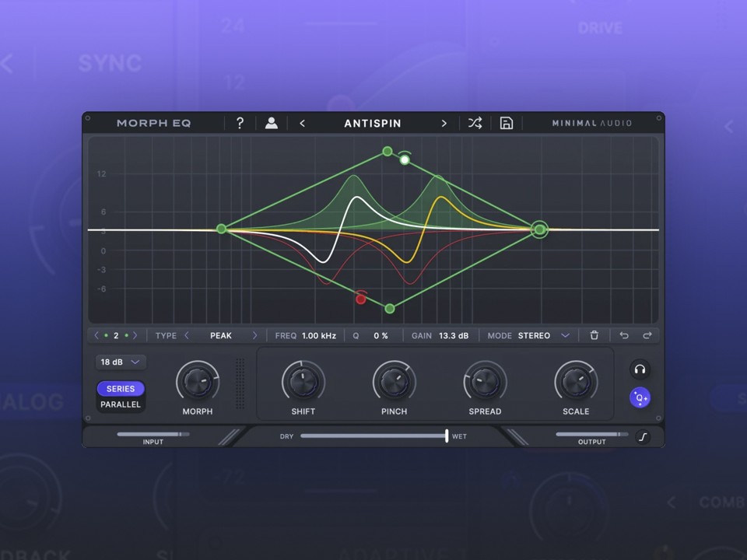Select the right ringed green node
The height and width of the screenshot is (560, 747).
pyautogui.click(x=539, y=229)
